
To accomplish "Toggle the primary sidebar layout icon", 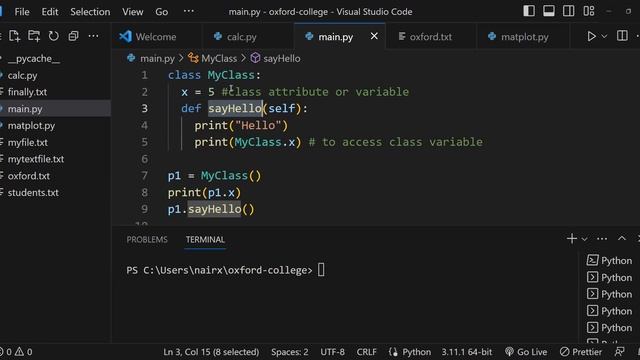I will pos(529,11).
